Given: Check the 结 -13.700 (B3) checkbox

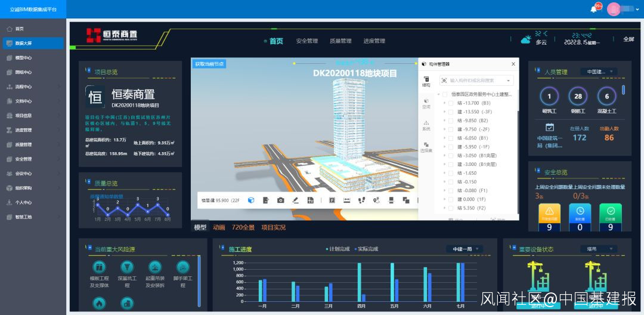Looking at the screenshot, I should coord(451,103).
